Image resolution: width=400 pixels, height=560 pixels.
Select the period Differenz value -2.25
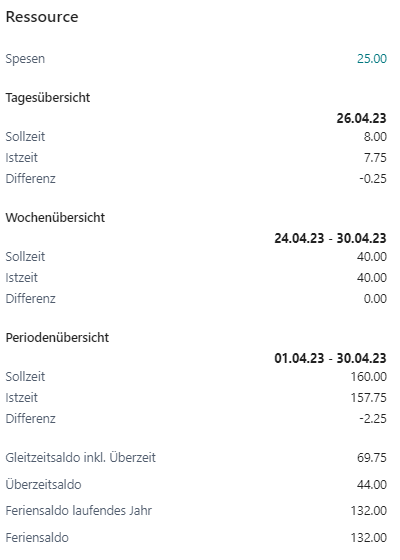[373, 418]
